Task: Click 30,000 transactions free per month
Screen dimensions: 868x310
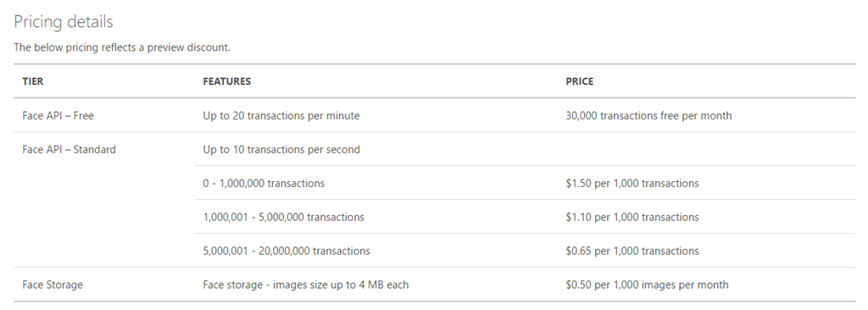Action: (x=648, y=116)
